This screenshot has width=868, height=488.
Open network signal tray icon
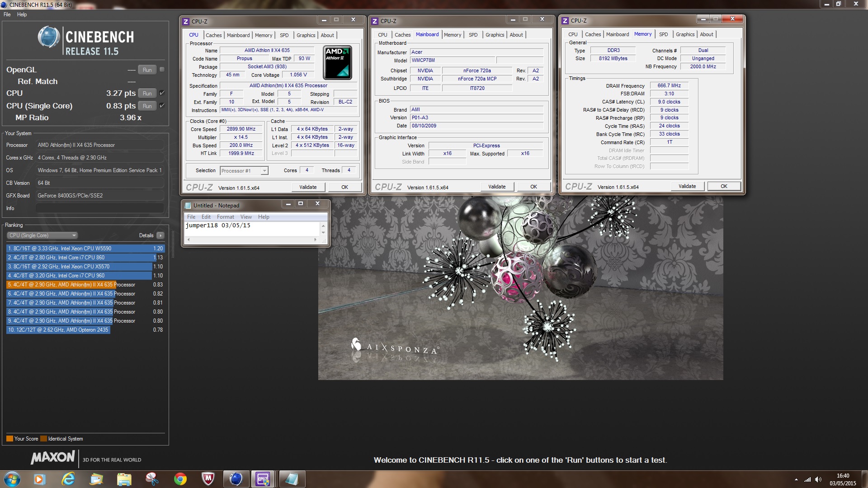pyautogui.click(x=807, y=479)
